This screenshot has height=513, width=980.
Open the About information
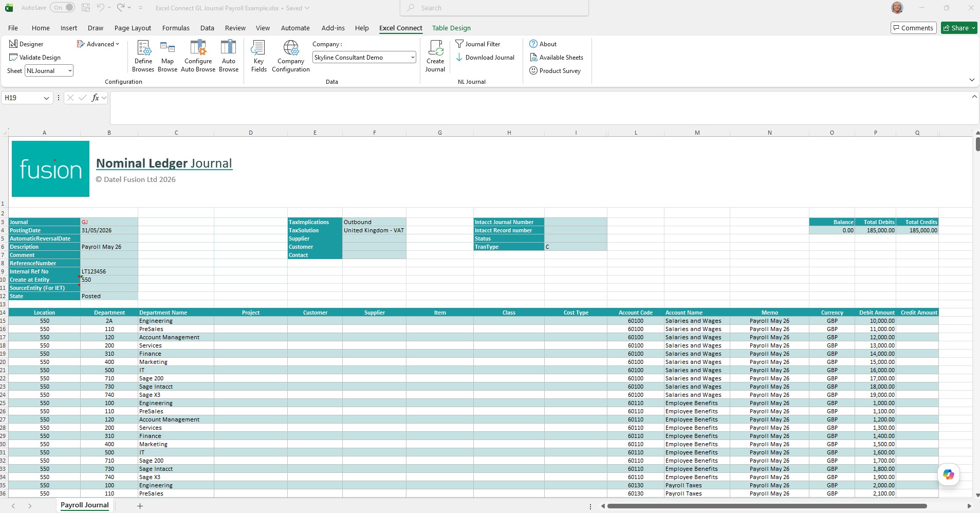543,44
